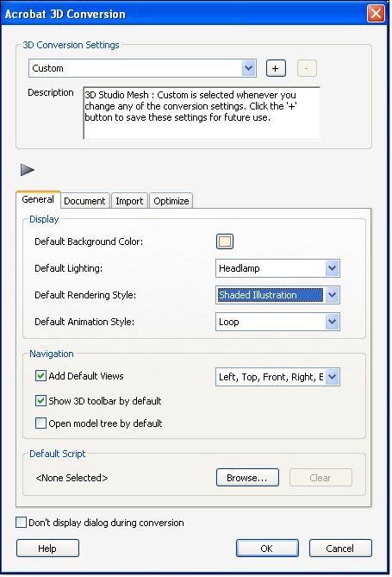Image resolution: width=392 pixels, height=577 pixels.
Task: Click the Default Animation Style label
Action: [x=84, y=322]
